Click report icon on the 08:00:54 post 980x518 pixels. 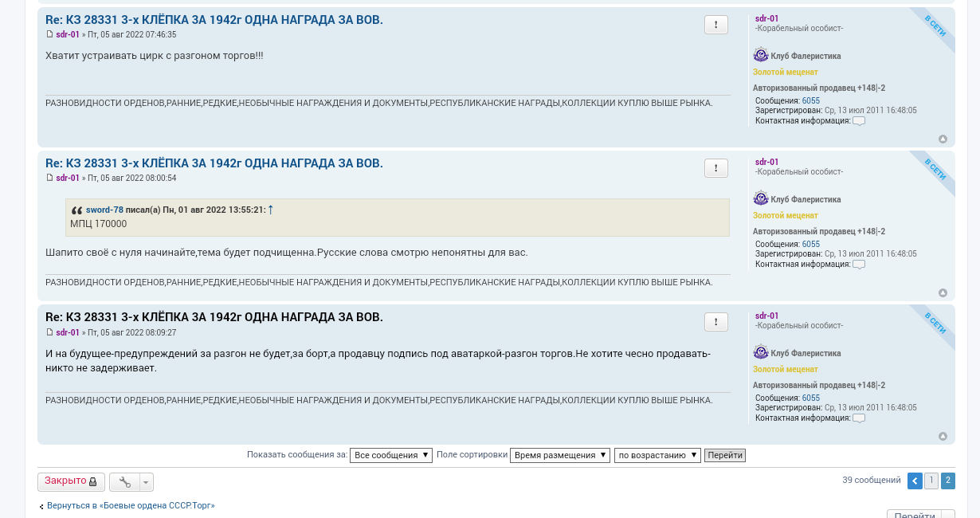tap(715, 168)
